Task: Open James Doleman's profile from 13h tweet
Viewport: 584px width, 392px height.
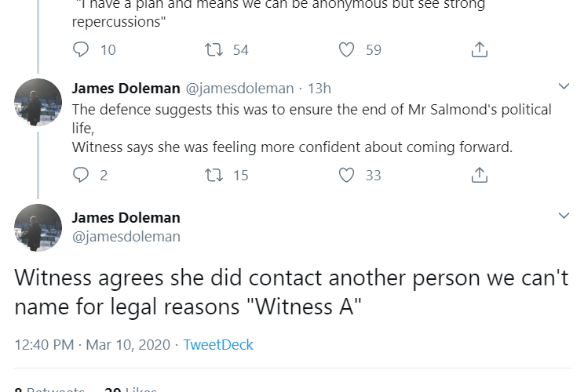Action: (124, 88)
